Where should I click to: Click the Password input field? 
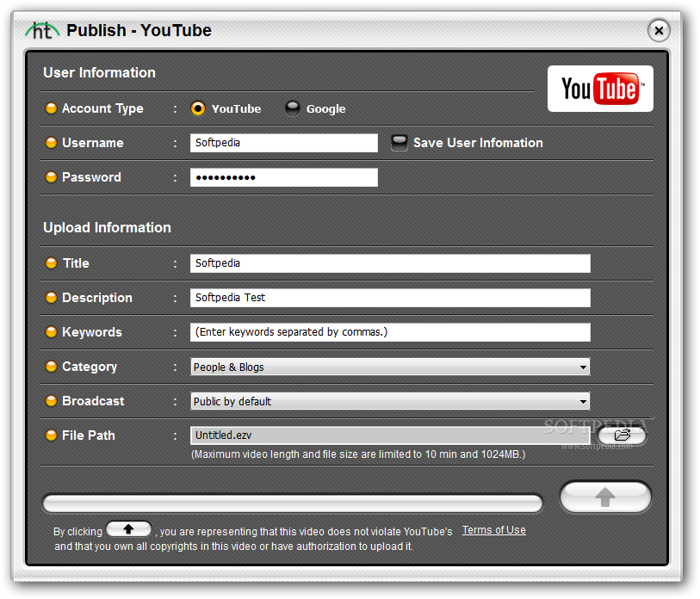point(284,177)
